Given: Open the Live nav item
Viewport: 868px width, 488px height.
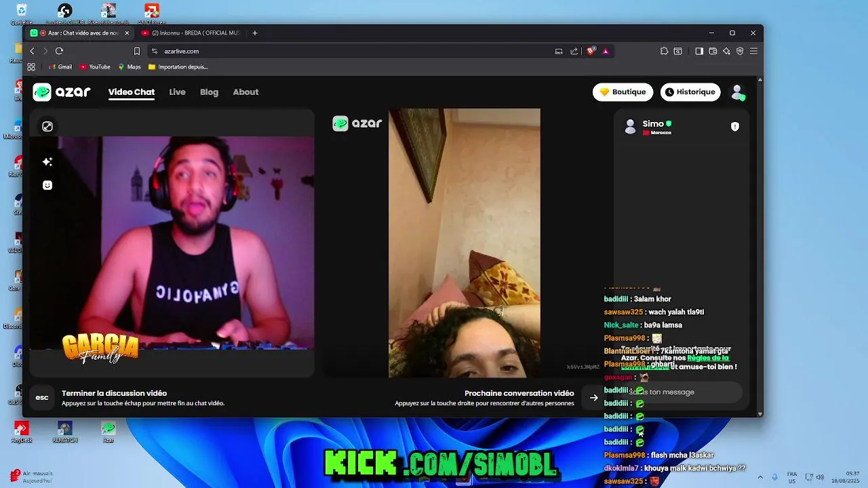Looking at the screenshot, I should [177, 92].
